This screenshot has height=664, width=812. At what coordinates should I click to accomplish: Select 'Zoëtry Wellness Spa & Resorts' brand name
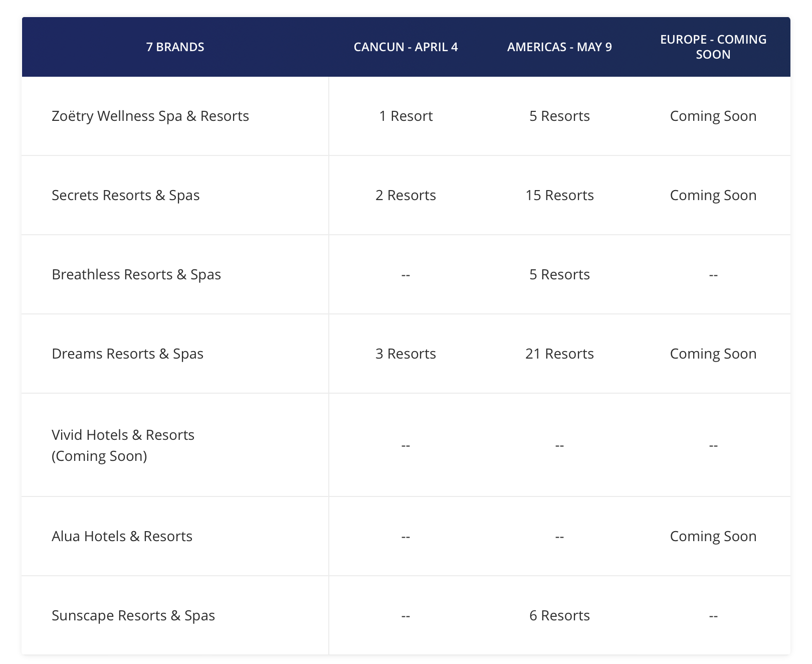coord(150,116)
